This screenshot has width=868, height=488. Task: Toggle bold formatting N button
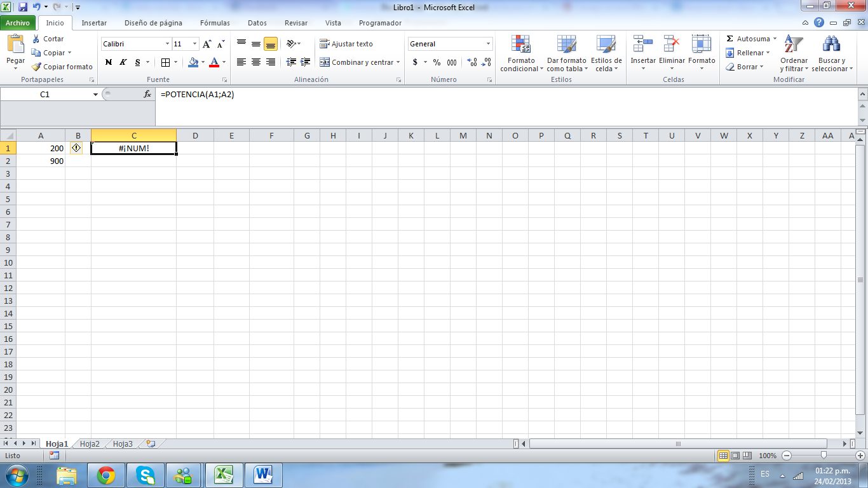pos(109,62)
